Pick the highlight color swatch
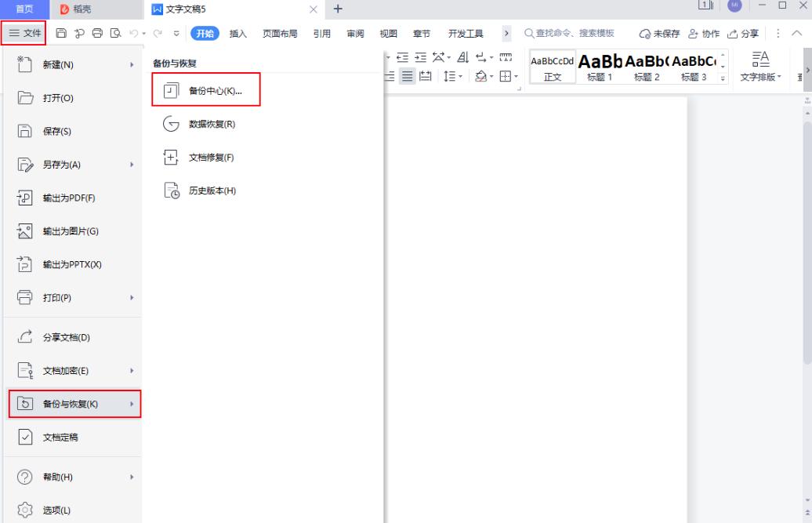The height and width of the screenshot is (523, 812). (x=480, y=76)
